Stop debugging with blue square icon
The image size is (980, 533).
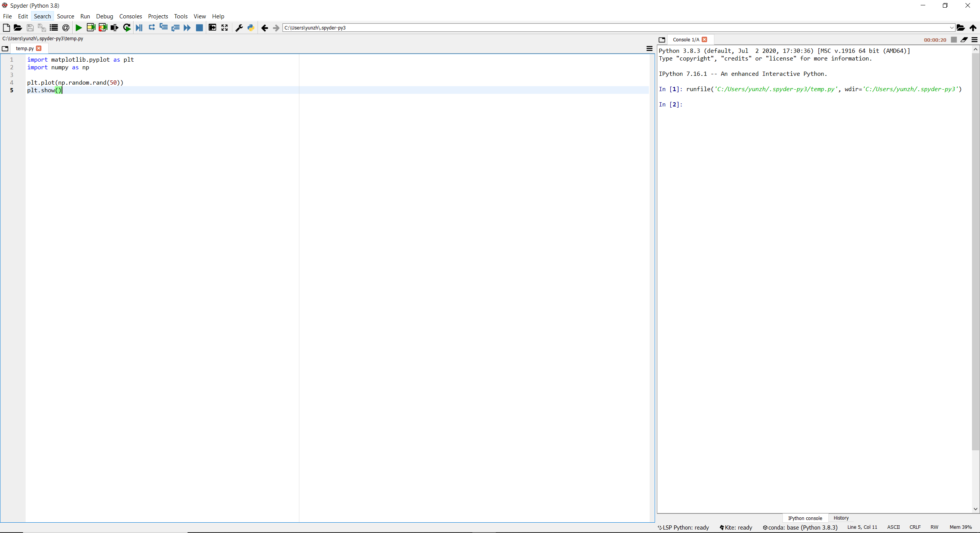click(199, 28)
